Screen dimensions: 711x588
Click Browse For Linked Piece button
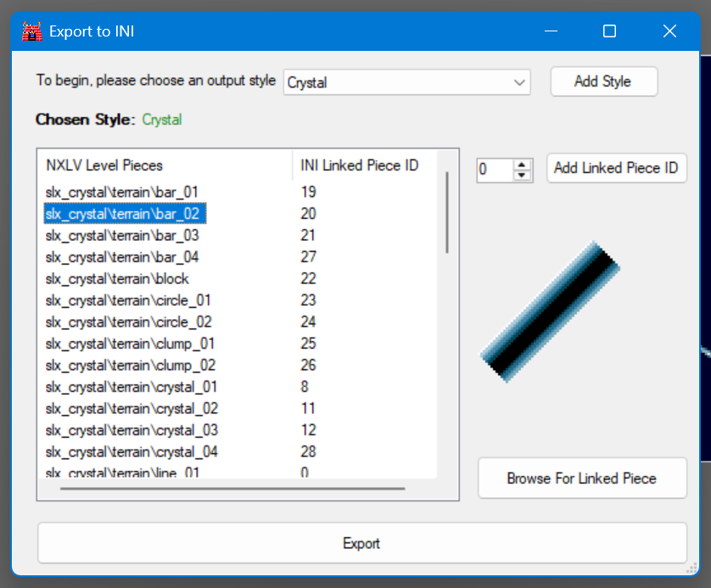point(581,479)
